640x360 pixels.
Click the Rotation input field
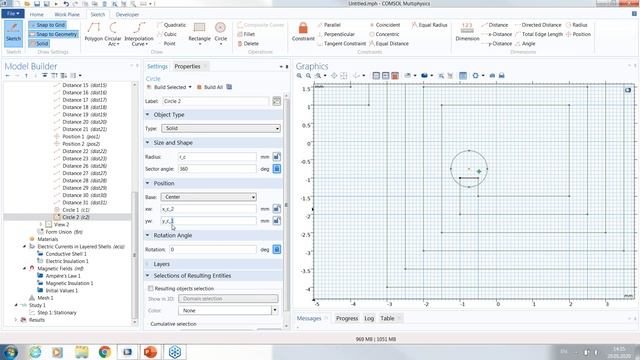pos(213,249)
